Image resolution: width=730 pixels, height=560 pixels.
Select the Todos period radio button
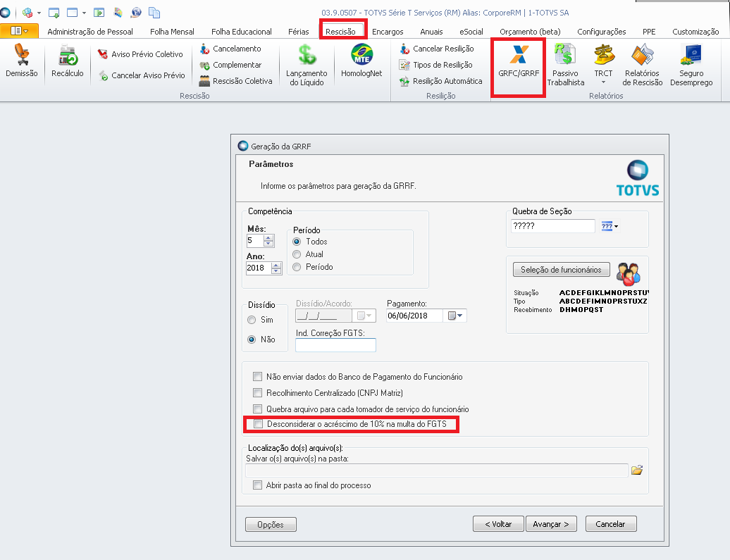tap(297, 242)
